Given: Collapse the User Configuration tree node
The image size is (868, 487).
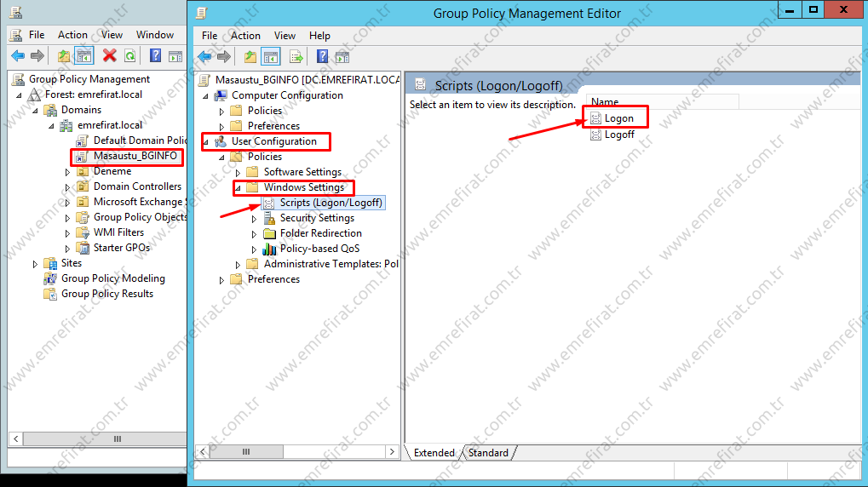Looking at the screenshot, I should 205,142.
